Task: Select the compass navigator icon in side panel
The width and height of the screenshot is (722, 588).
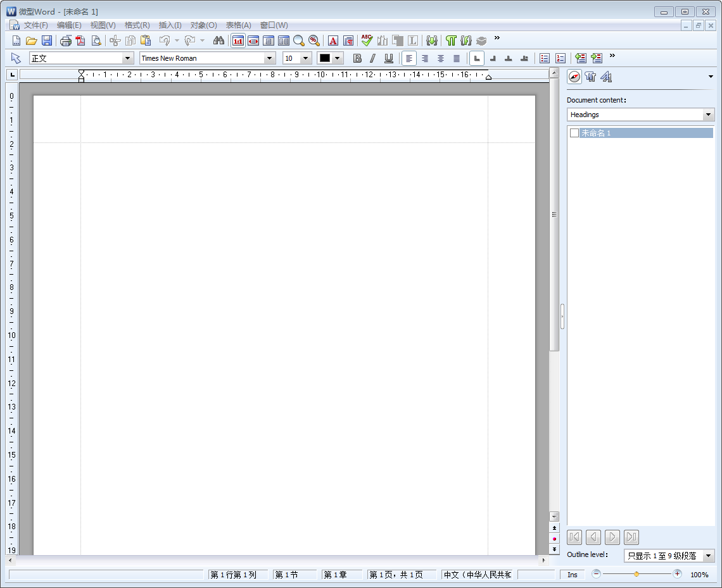Action: coord(574,77)
